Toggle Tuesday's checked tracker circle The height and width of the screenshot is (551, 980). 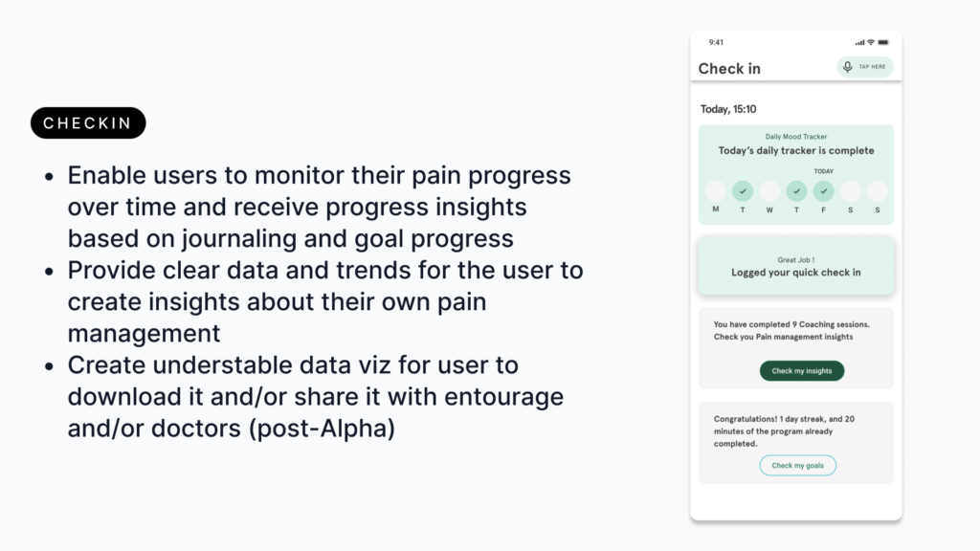click(x=743, y=191)
